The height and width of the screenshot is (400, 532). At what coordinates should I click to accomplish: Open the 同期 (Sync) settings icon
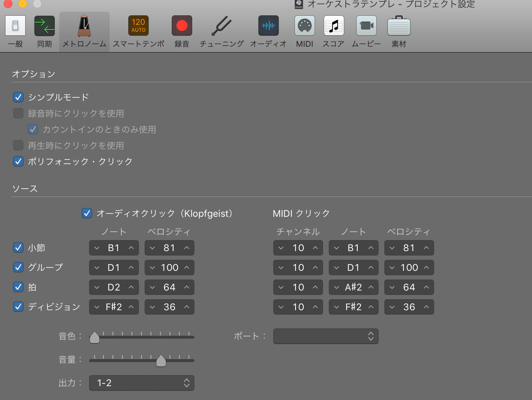(45, 26)
